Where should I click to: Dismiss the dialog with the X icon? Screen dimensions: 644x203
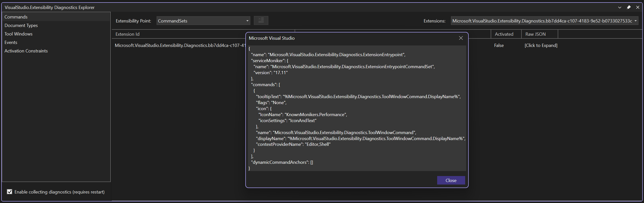(461, 38)
